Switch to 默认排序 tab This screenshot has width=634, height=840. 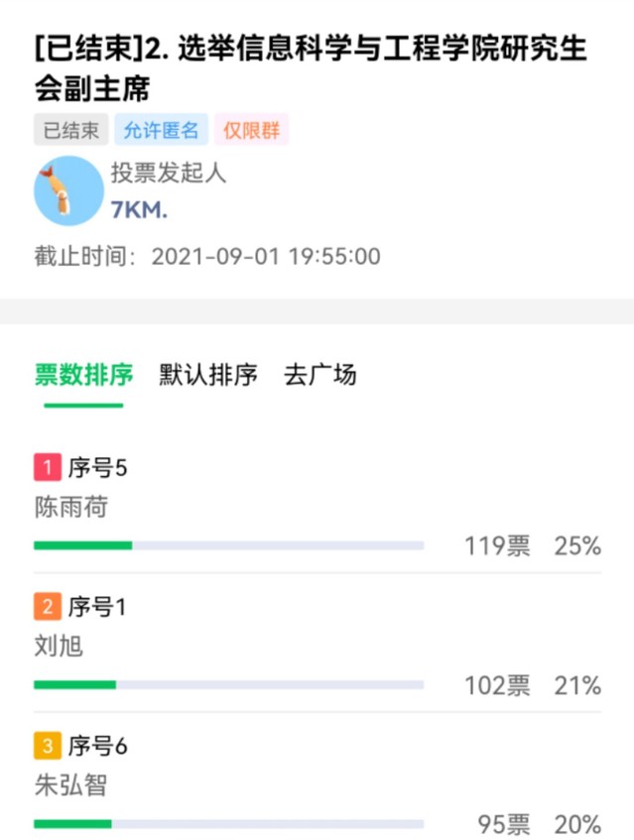click(208, 375)
